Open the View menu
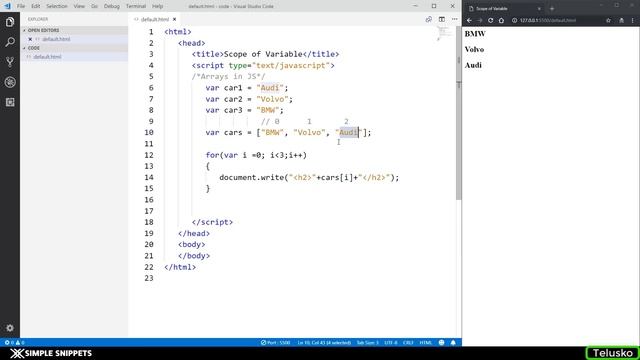The width and height of the screenshot is (640, 360). (x=79, y=6)
